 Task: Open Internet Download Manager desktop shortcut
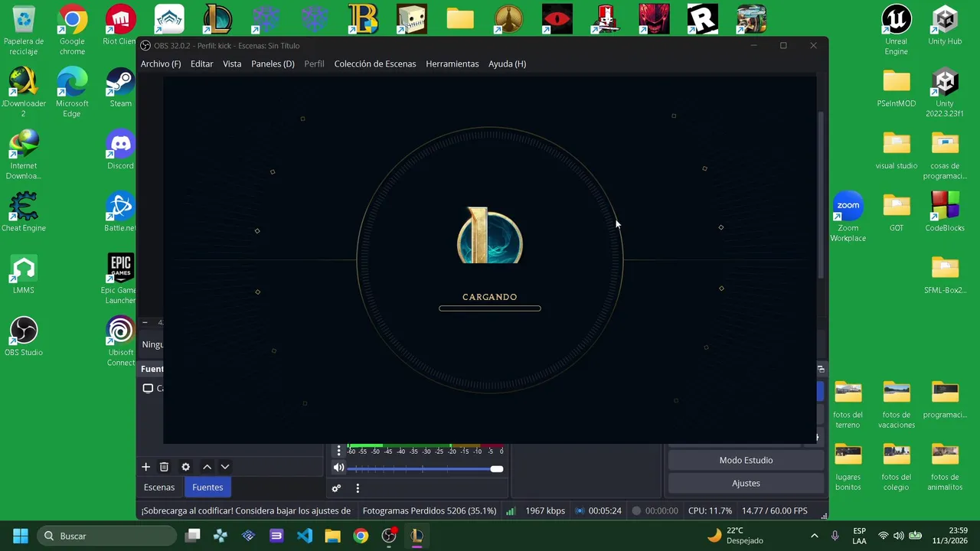click(24, 155)
